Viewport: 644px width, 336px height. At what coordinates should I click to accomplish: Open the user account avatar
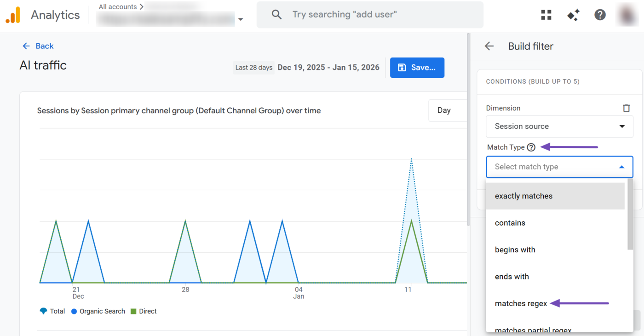[x=627, y=15]
